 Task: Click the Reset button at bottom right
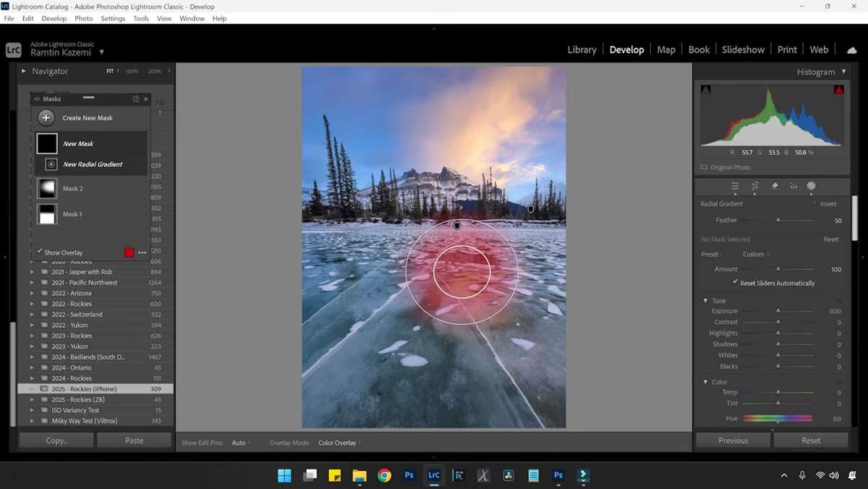811,440
